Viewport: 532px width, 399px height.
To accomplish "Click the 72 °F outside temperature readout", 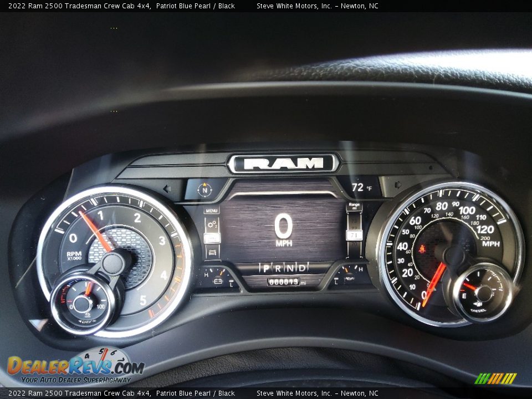I will [x=362, y=187].
